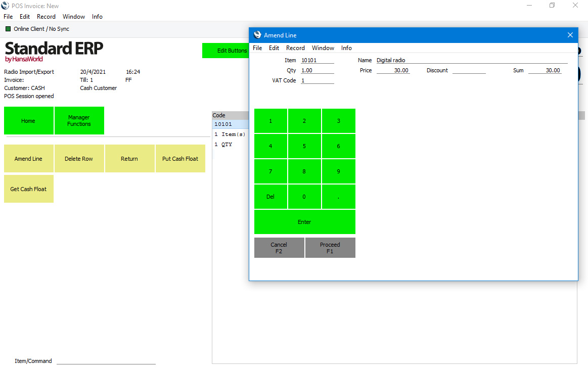Screen dimensions: 588x368
Task: Open File menu in Amend Line window
Action: [x=257, y=48]
